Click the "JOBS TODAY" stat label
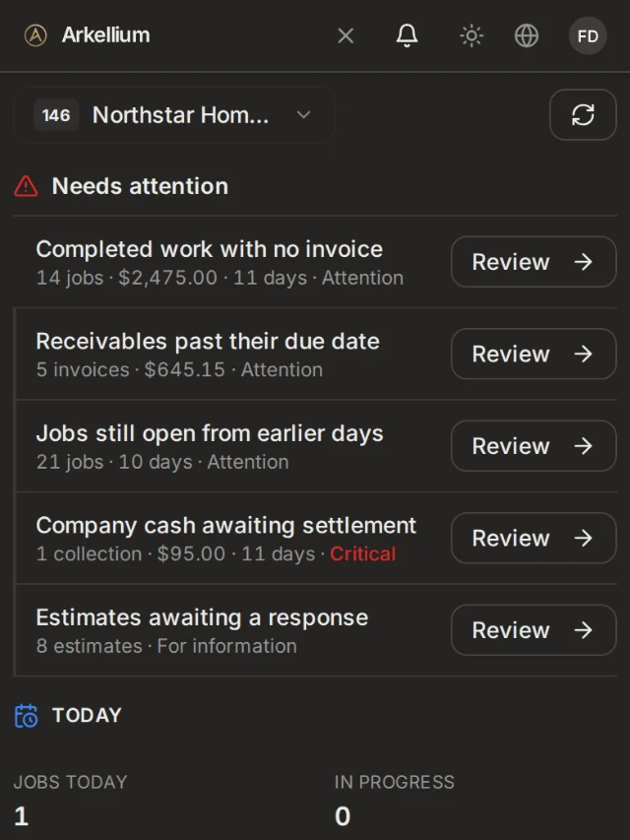 [x=70, y=782]
